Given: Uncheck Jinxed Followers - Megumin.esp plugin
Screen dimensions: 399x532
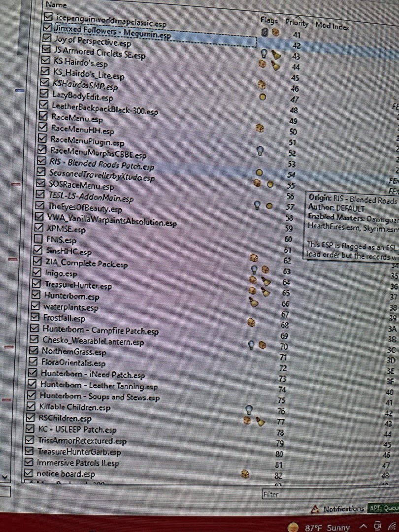Looking at the screenshot, I should [48, 27].
